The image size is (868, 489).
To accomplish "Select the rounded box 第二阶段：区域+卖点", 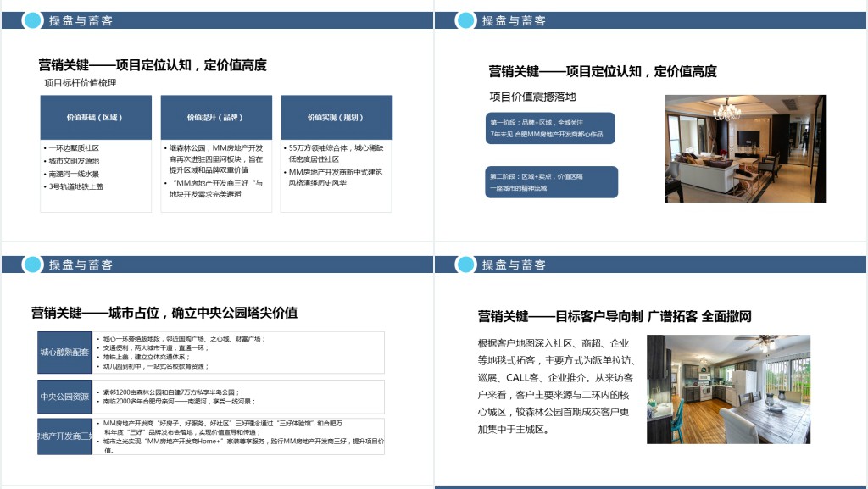I will 551,182.
